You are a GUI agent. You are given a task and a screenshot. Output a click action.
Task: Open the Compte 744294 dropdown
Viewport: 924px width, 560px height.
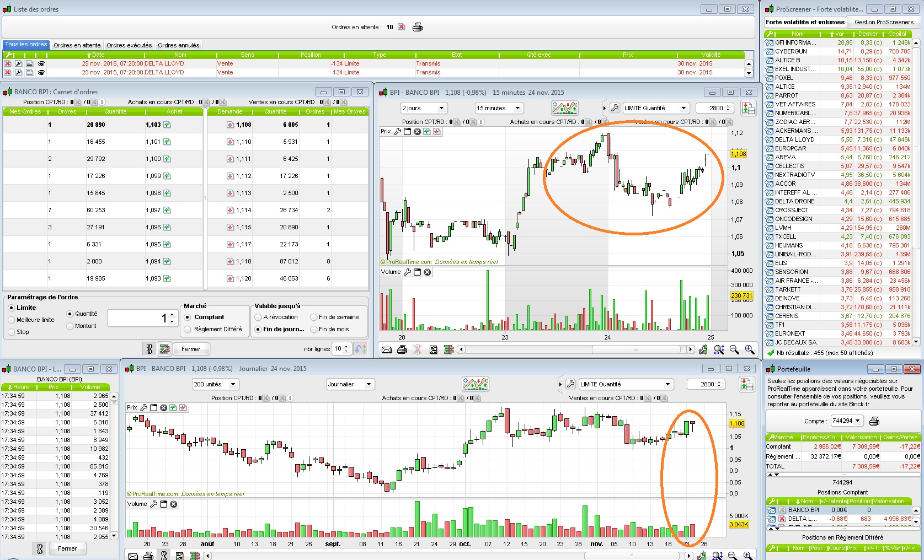point(847,421)
